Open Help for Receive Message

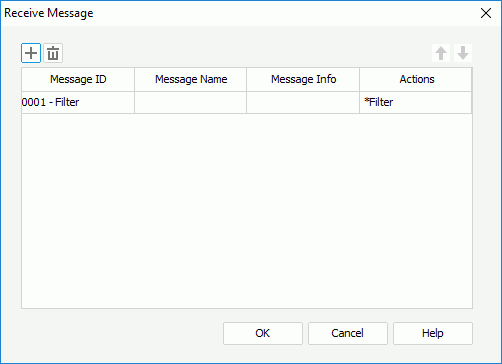tap(433, 333)
